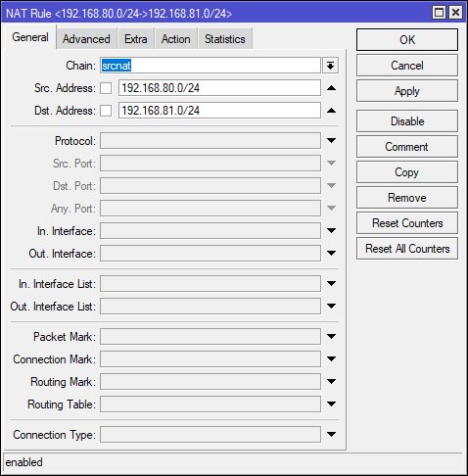
Task: Click the Connection Type input field
Action: (x=211, y=435)
